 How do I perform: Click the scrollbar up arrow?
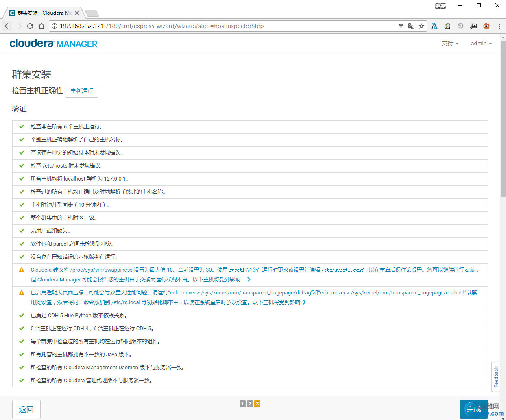point(503,37)
